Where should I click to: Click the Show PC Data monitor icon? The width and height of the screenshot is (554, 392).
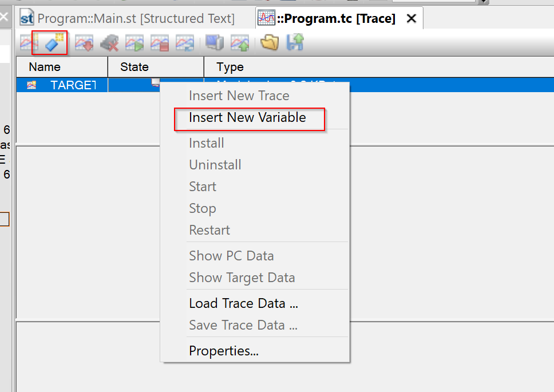(215, 43)
